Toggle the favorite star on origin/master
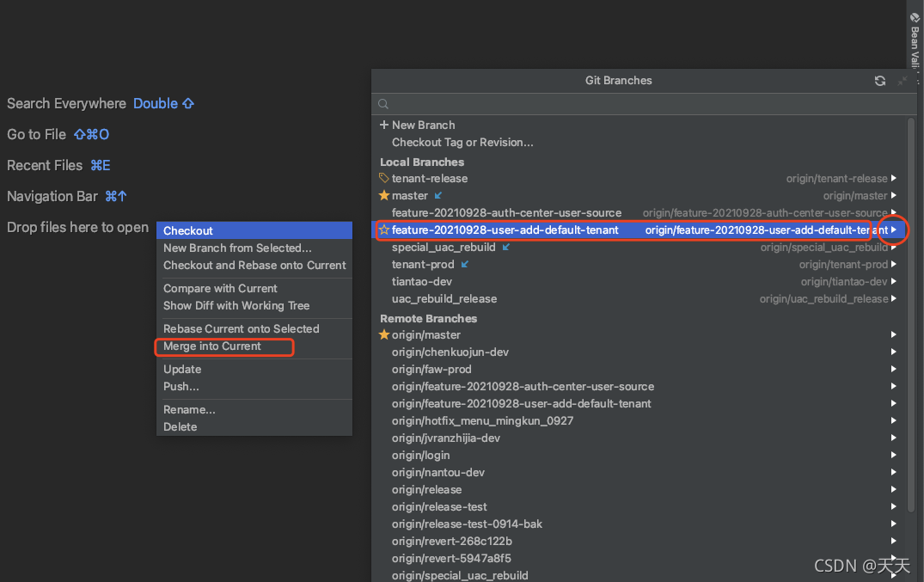Viewport: 924px width, 582px height. tap(384, 335)
